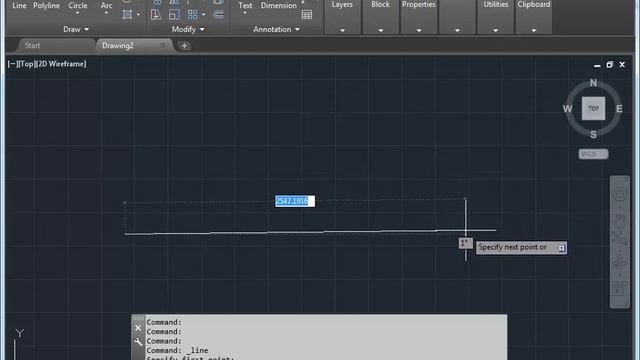640x360 pixels.
Task: Click the Orbit icon on navigation bar
Action: (620, 262)
